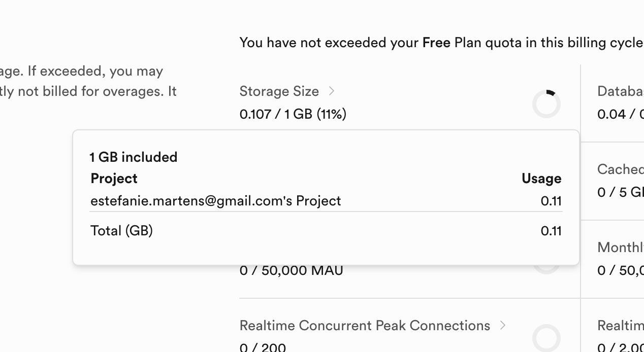Screen dimensions: 644x352
Task: Open Realtime Concurrent Peak Connections details
Action: click(x=364, y=326)
